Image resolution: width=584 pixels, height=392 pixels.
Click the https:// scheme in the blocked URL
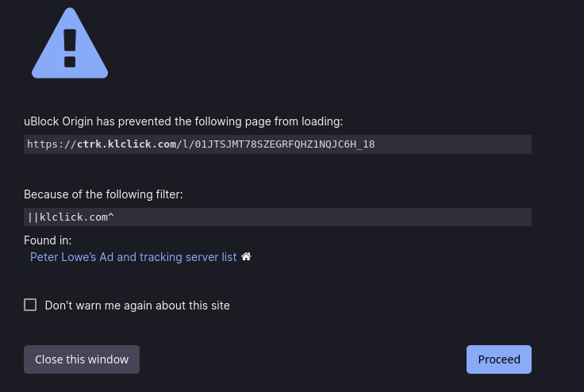click(52, 144)
